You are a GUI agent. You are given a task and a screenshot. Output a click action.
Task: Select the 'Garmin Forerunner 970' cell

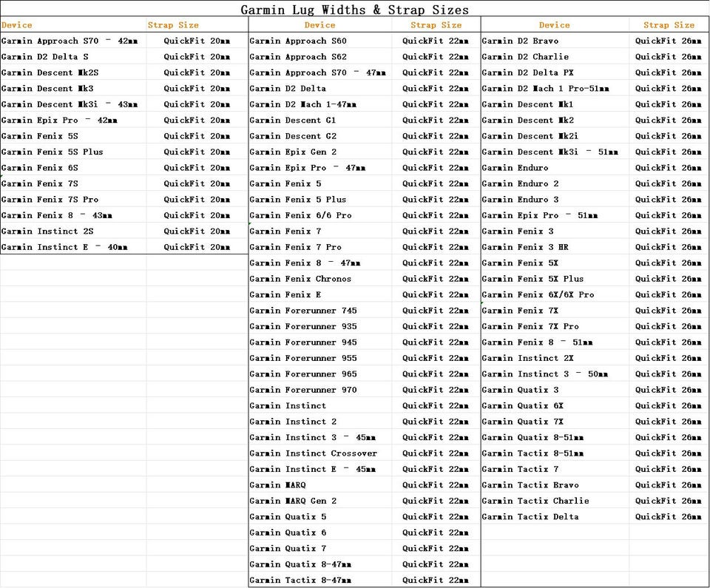320,390
